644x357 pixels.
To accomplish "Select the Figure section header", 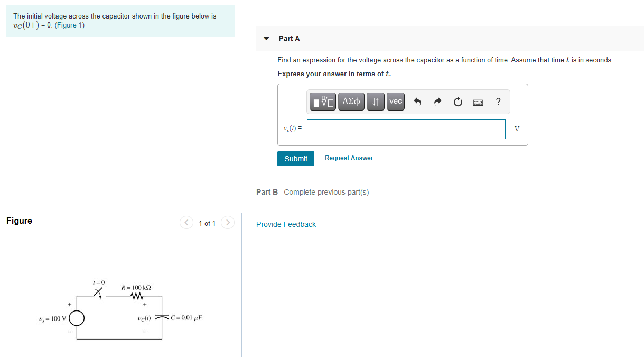I will tap(19, 221).
